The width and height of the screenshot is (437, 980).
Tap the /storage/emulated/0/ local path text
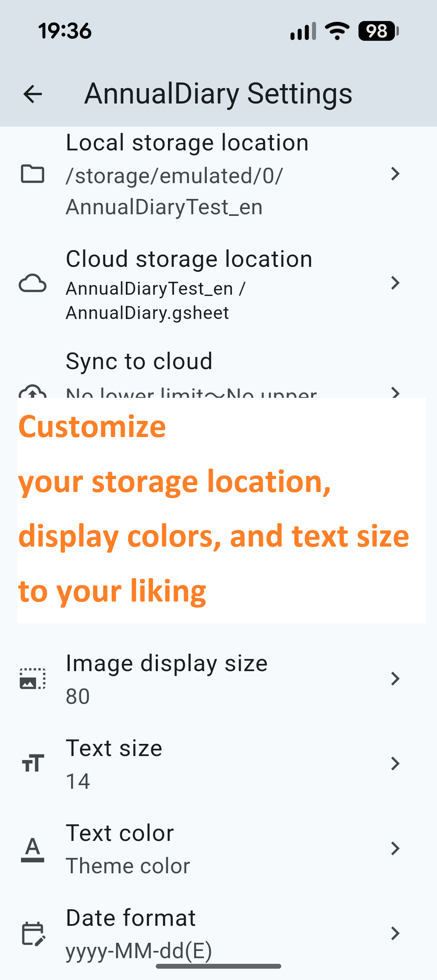pyautogui.click(x=174, y=176)
